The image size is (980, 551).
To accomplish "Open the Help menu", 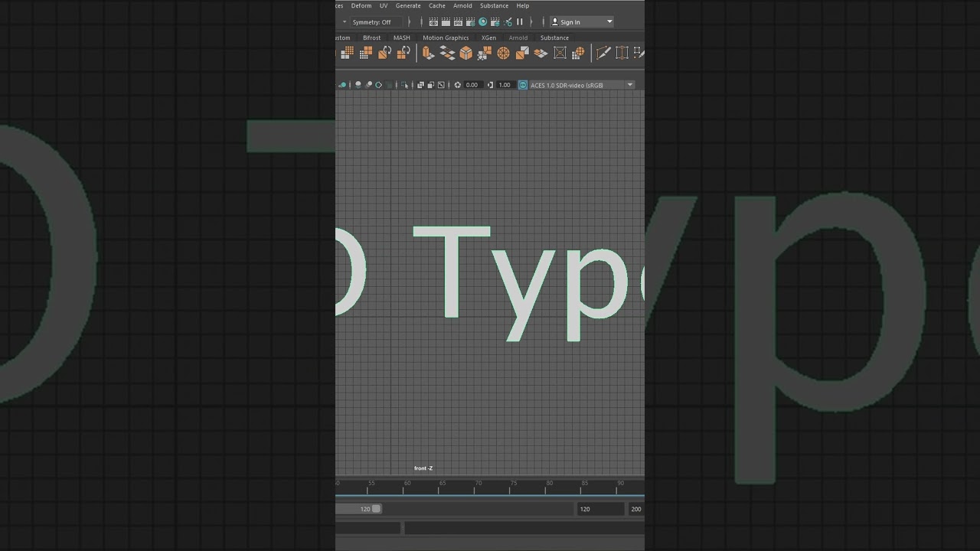I will 523,5.
